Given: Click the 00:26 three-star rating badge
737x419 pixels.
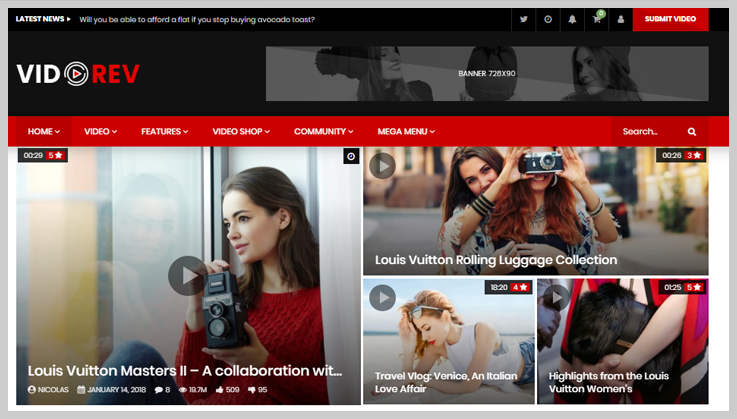Looking at the screenshot, I should [681, 155].
